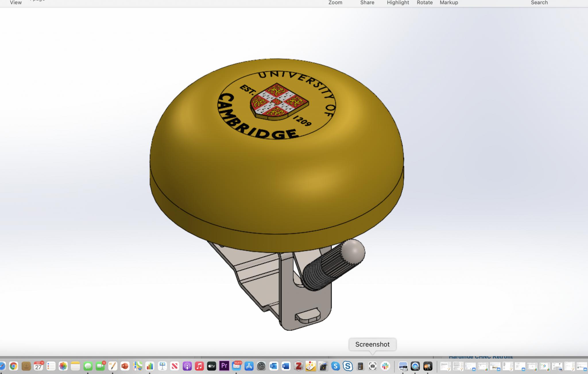This screenshot has width=588, height=374.
Task: Open Microsoft Word in the Dock
Action: 286,366
